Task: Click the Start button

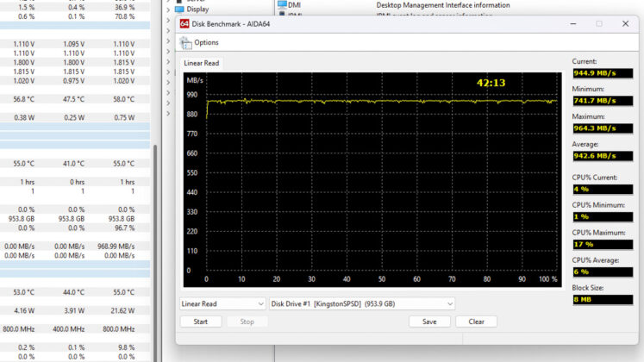Action: pyautogui.click(x=201, y=321)
